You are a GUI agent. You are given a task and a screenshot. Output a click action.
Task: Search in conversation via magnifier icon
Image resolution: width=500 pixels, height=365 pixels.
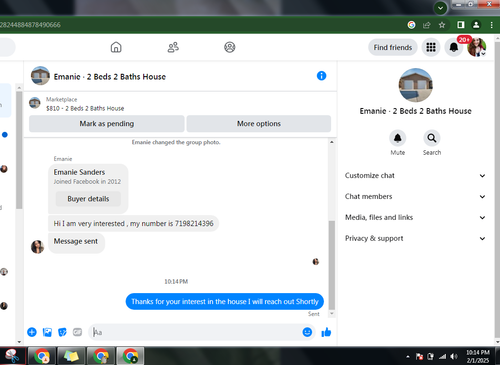point(432,138)
